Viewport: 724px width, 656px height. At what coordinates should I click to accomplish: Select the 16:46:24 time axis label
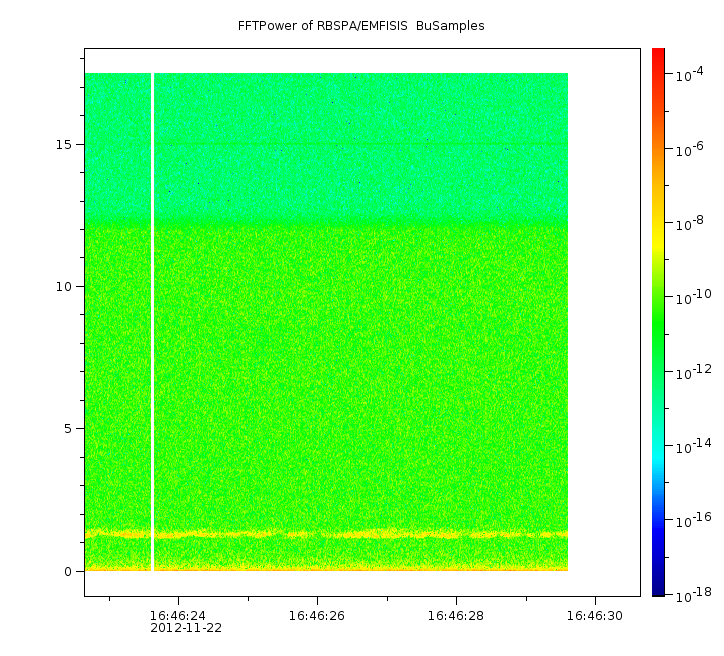(177, 615)
